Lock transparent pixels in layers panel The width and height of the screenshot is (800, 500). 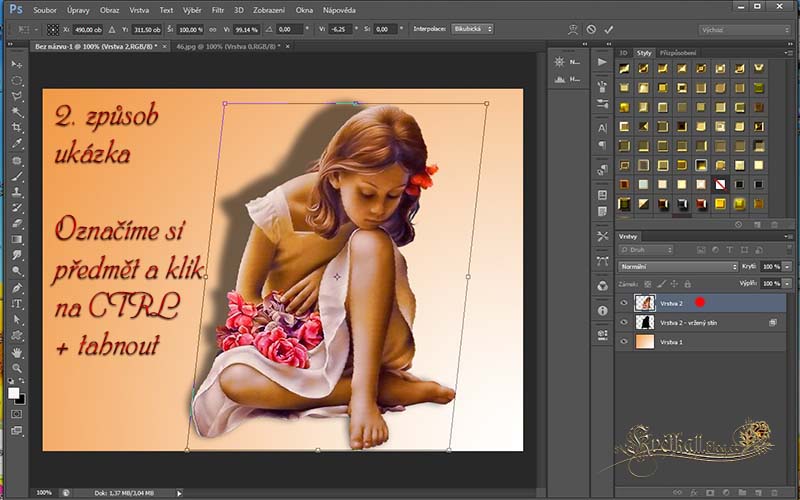[648, 284]
